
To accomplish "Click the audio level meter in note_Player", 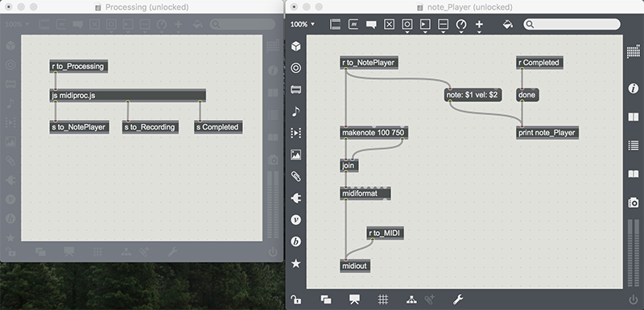I will click(x=634, y=253).
